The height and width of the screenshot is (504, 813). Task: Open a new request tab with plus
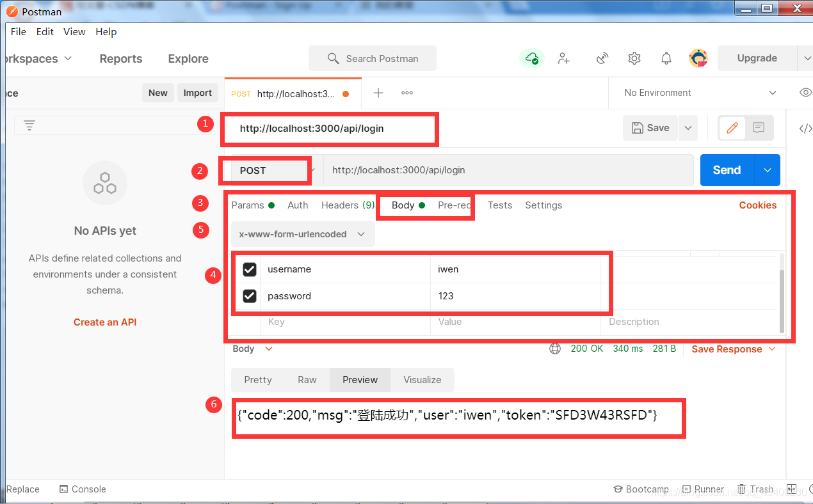tap(378, 93)
